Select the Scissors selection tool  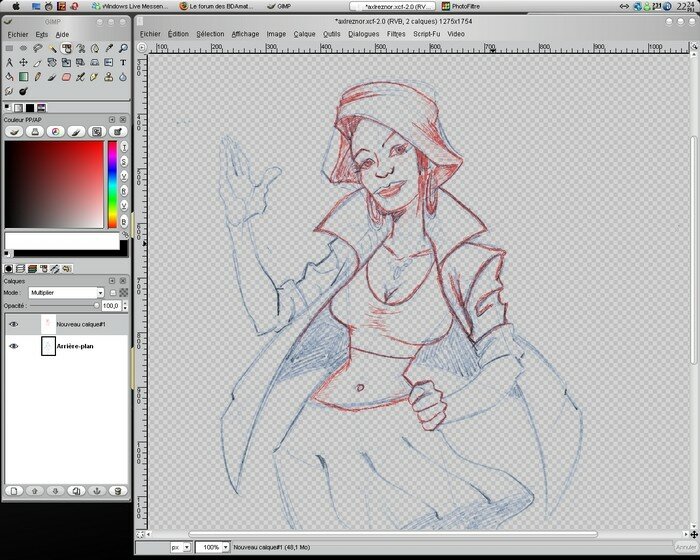pyautogui.click(x=80, y=48)
